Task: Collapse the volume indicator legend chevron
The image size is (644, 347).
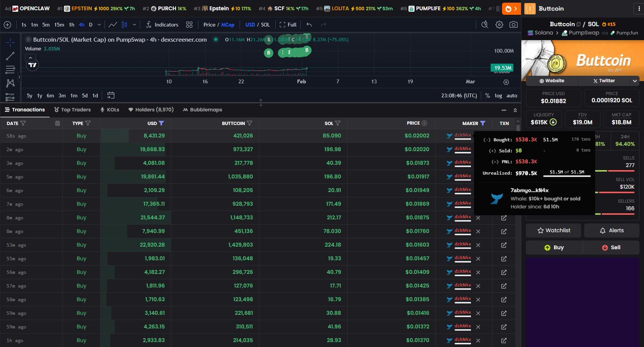Action: pos(31,57)
